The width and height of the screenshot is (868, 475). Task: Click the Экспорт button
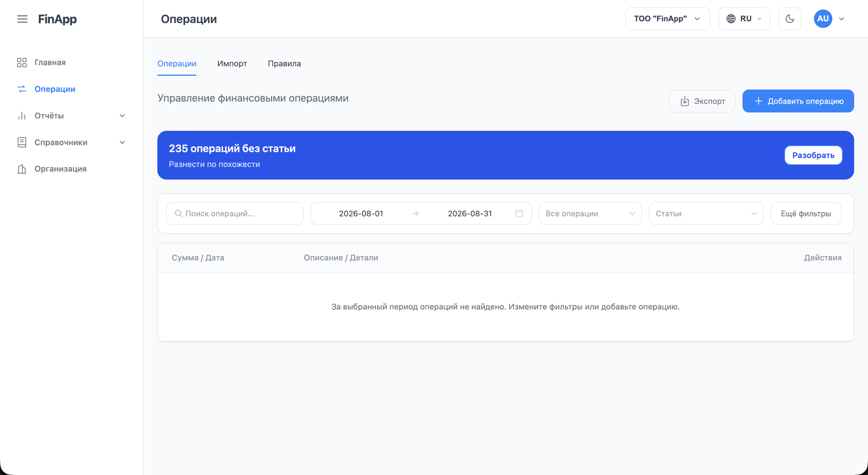(702, 101)
